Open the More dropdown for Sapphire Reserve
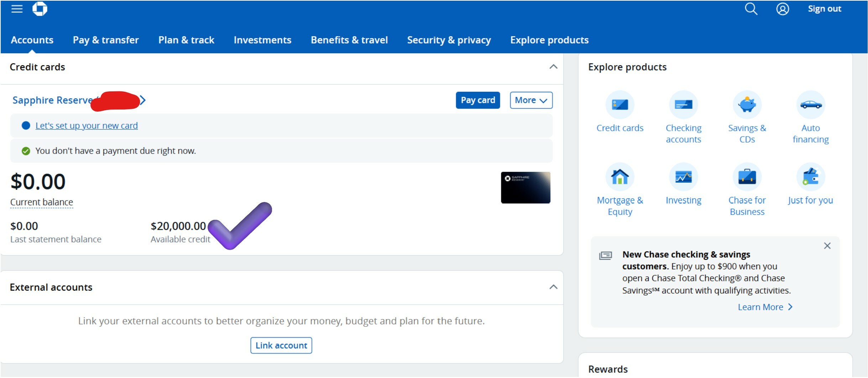The image size is (868, 378). click(x=531, y=100)
